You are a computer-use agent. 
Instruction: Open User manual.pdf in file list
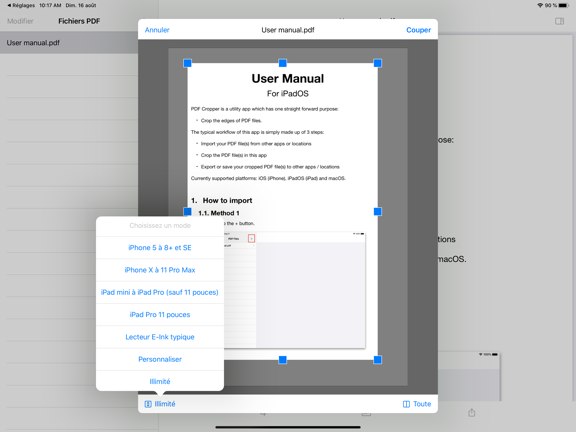pos(69,43)
